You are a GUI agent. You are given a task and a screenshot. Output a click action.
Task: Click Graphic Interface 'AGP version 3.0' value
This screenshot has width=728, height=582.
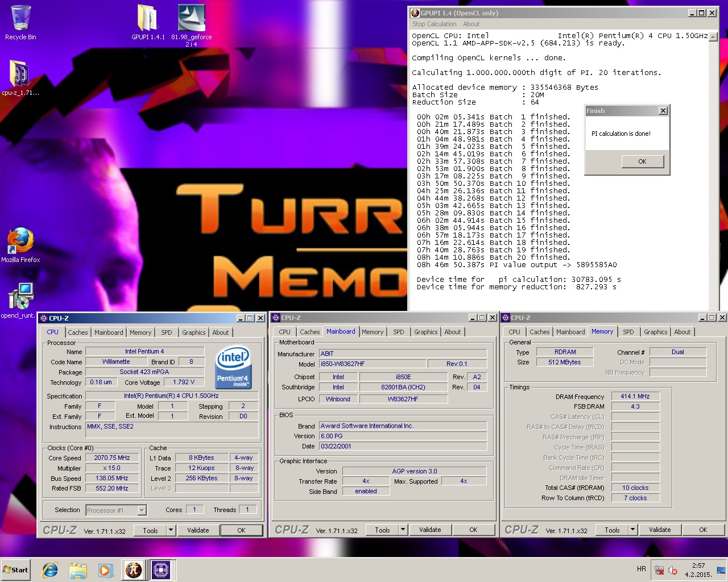click(x=415, y=471)
